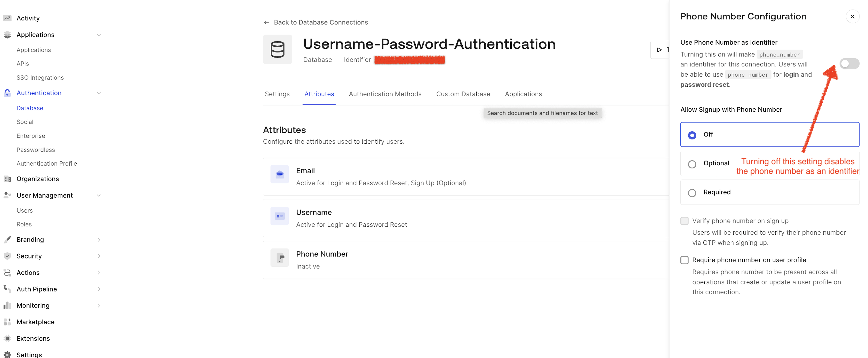Click the Activity chart icon in sidebar
The width and height of the screenshot is (868, 358).
pyautogui.click(x=7, y=18)
